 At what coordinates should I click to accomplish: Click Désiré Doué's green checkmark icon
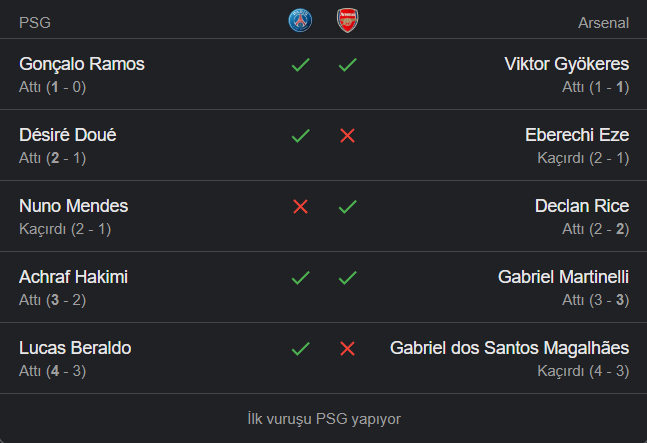300,136
